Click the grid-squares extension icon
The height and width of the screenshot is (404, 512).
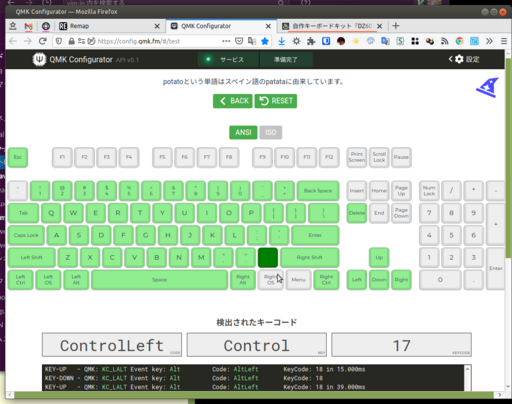[415, 41]
